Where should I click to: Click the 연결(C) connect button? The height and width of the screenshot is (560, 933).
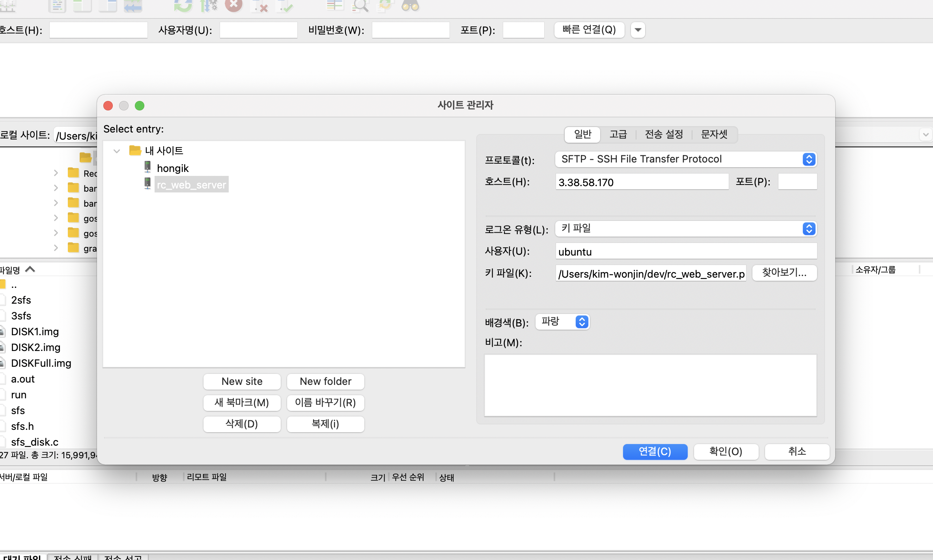point(655,452)
